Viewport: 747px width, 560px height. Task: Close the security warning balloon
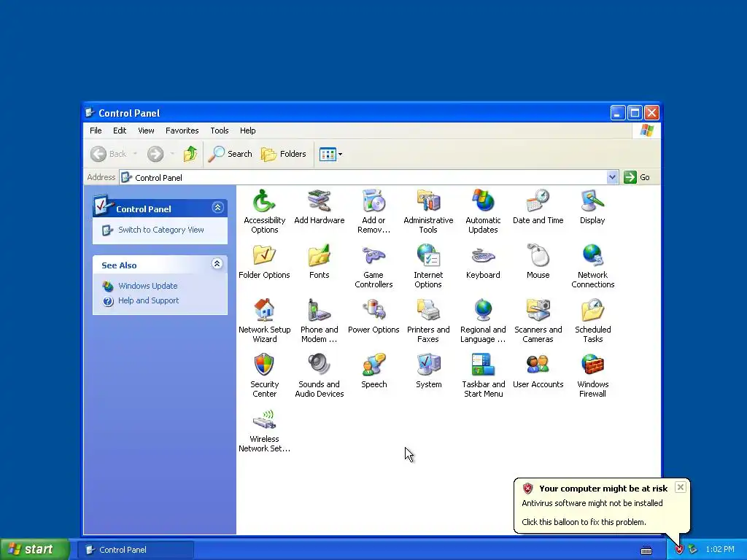[x=681, y=487]
